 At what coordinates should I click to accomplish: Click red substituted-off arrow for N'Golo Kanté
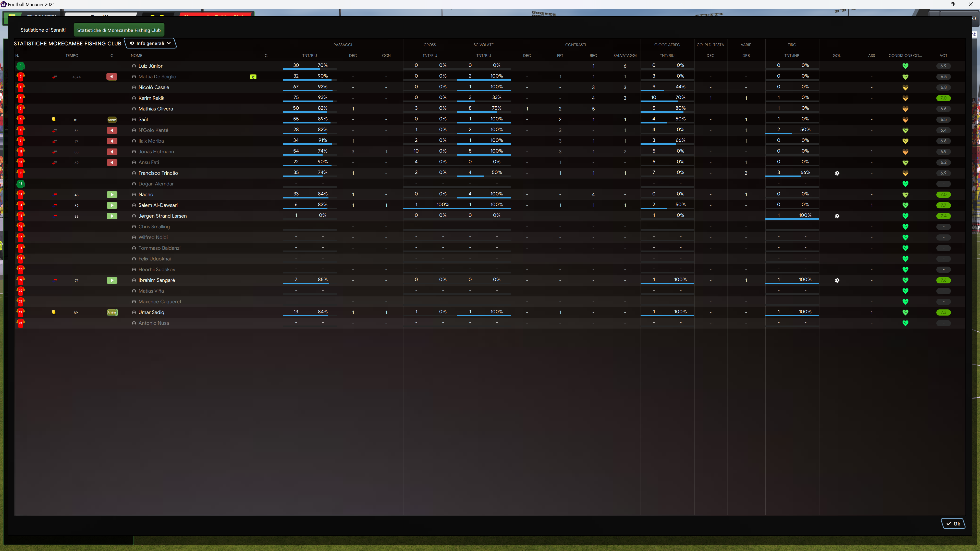click(112, 130)
